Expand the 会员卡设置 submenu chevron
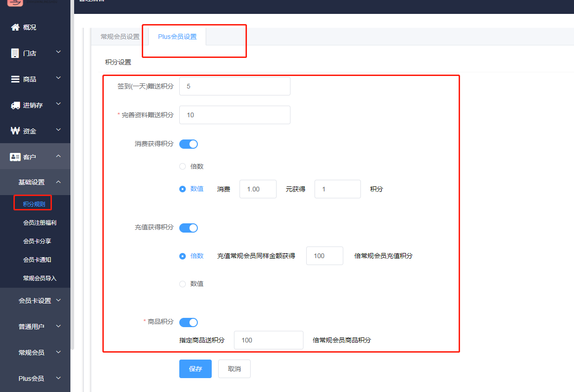The width and height of the screenshot is (574, 392). (x=58, y=300)
